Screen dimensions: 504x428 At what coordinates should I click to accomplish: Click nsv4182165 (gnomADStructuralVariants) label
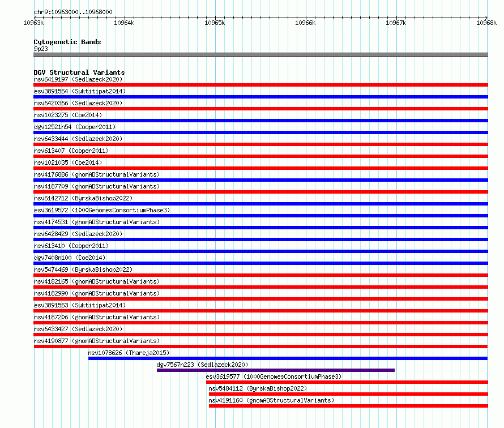[97, 281]
